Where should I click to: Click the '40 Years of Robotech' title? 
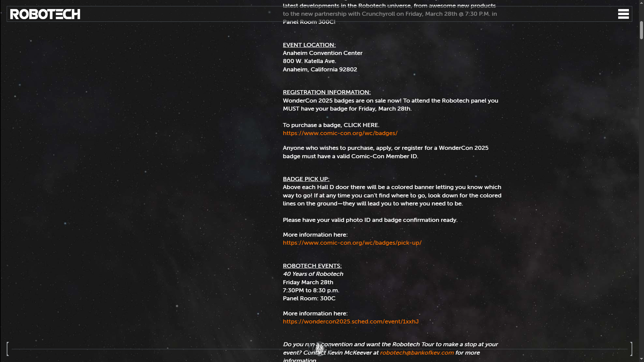(313, 274)
